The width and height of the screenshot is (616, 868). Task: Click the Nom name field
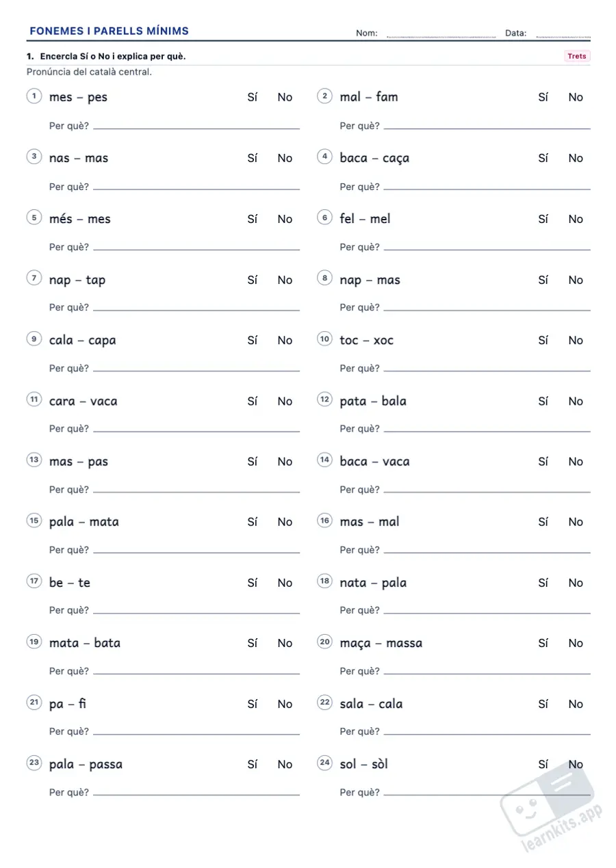(441, 34)
